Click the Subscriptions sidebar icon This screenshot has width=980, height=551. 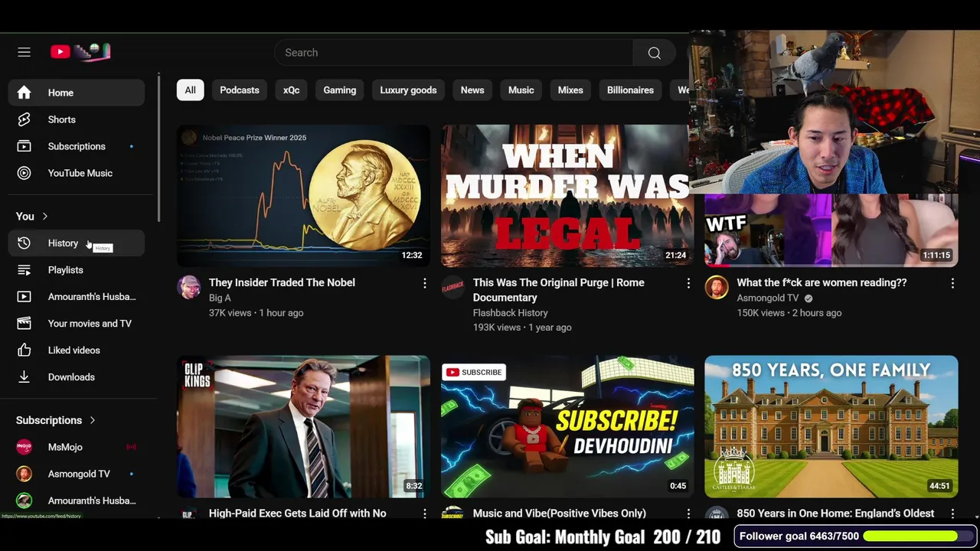tap(24, 146)
